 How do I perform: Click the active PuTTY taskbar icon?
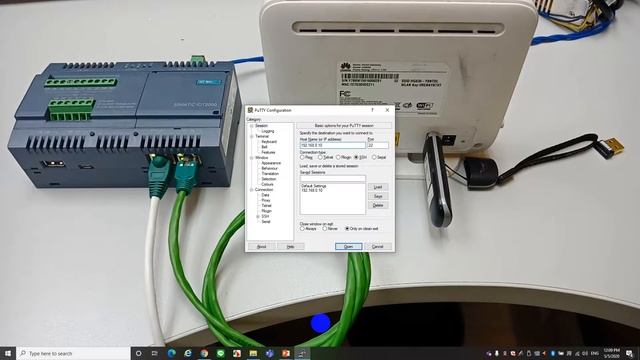click(302, 353)
